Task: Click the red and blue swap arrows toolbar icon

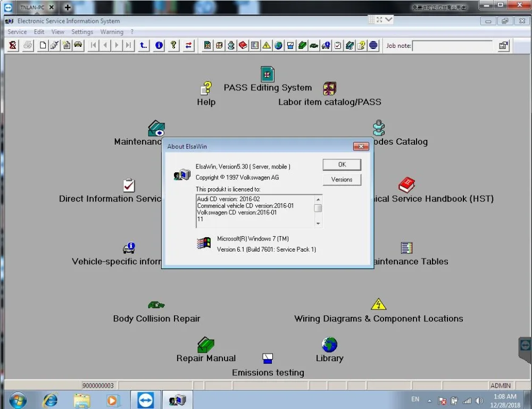Action: tap(189, 45)
